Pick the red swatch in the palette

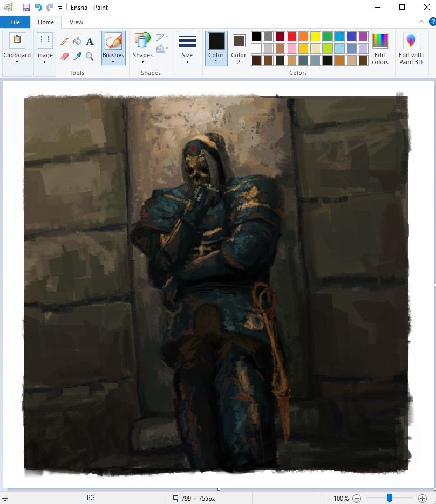point(291,37)
